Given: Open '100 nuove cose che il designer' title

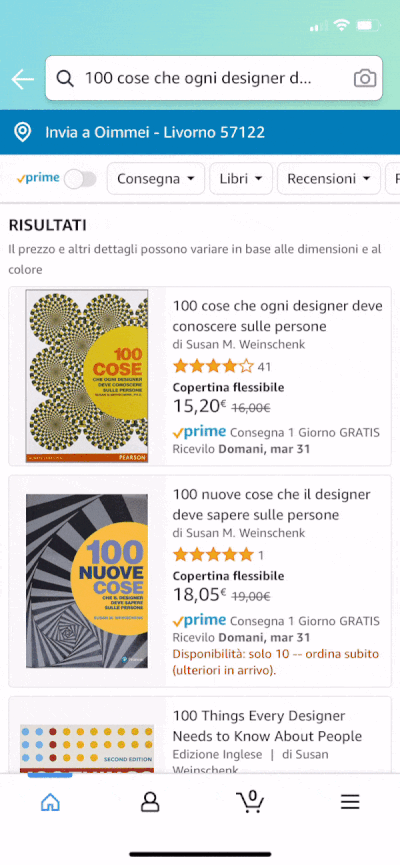Looking at the screenshot, I should [x=271, y=505].
